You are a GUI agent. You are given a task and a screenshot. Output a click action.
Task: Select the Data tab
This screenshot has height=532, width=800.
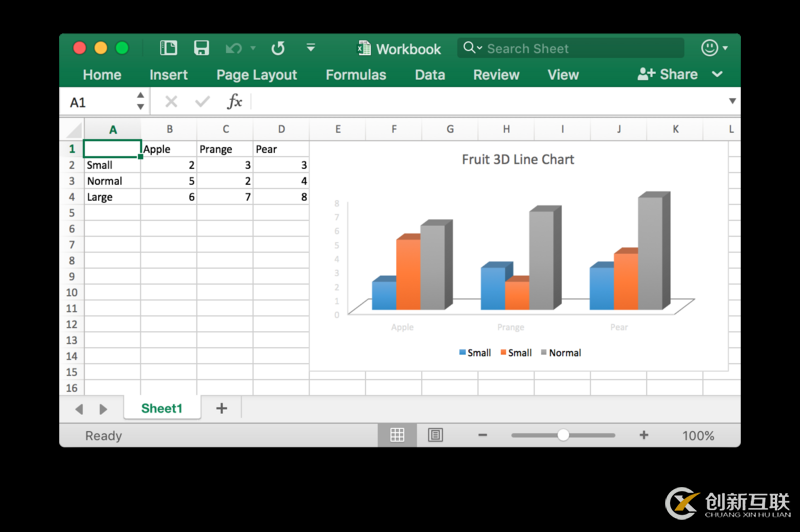point(430,75)
